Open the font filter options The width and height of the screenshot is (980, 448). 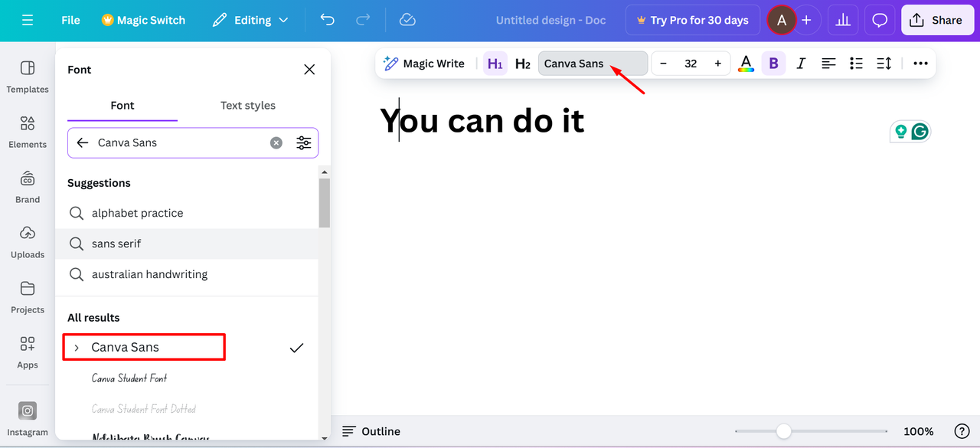(304, 142)
